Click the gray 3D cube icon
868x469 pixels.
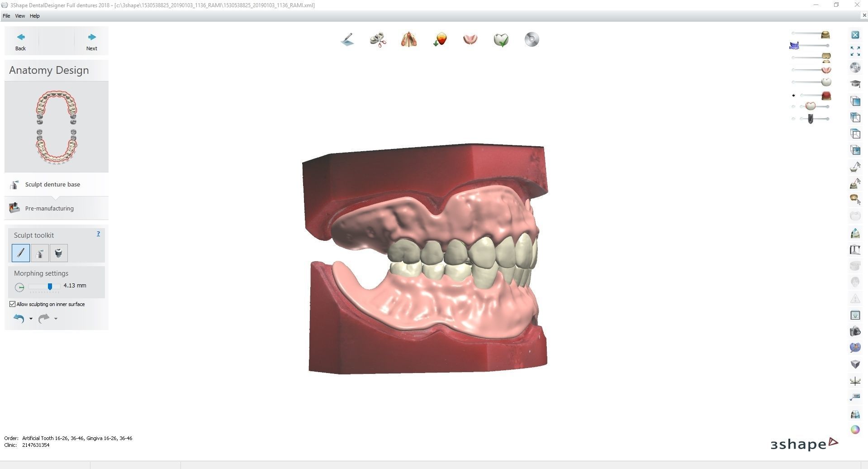click(x=855, y=364)
